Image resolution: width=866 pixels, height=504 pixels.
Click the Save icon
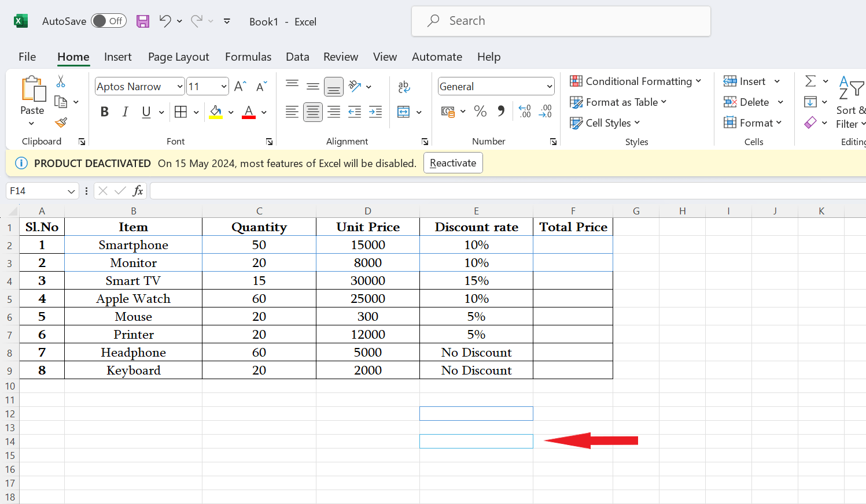(x=142, y=21)
